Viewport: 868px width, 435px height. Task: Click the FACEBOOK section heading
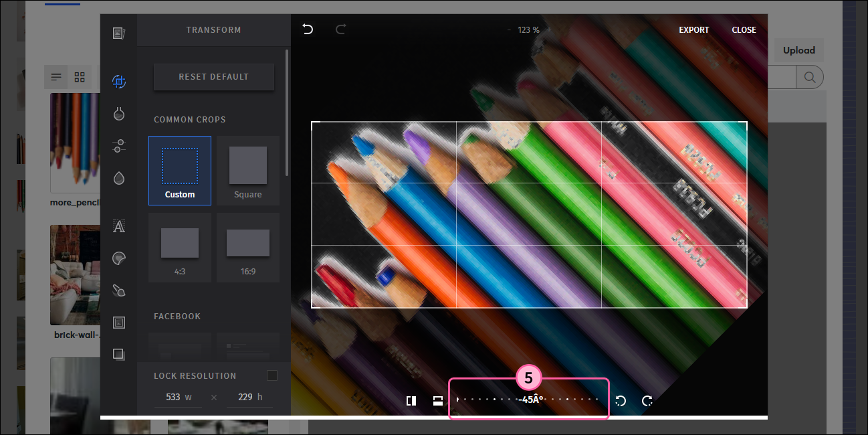(x=177, y=317)
